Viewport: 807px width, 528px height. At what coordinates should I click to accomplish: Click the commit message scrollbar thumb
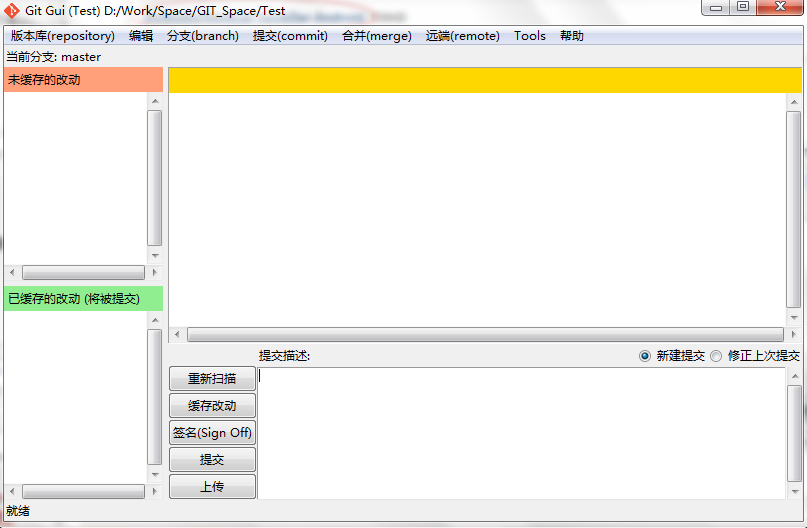795,433
